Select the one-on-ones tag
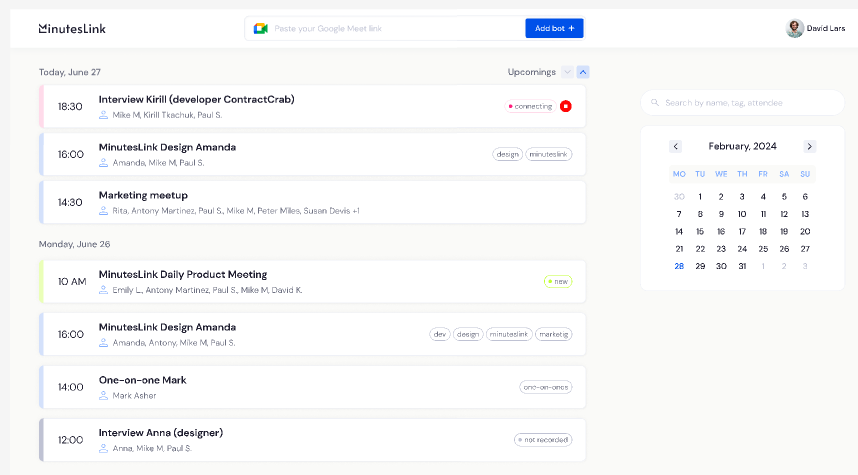The width and height of the screenshot is (858, 475). [546, 387]
